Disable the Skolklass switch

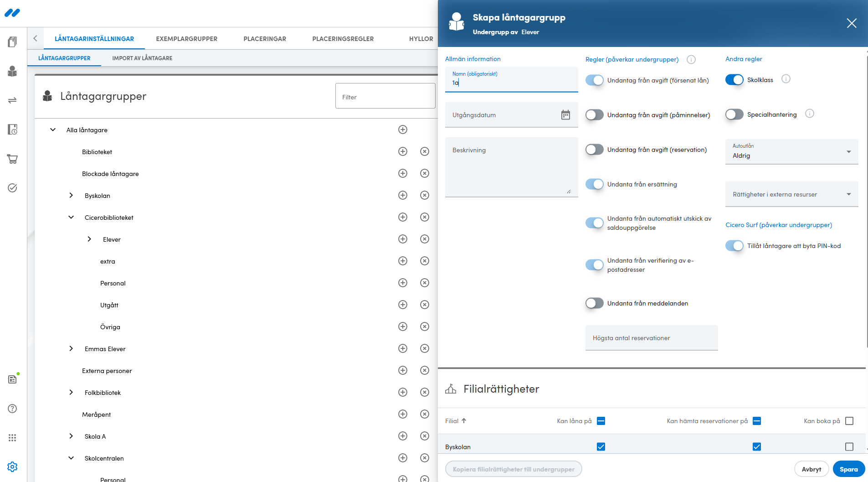click(734, 80)
